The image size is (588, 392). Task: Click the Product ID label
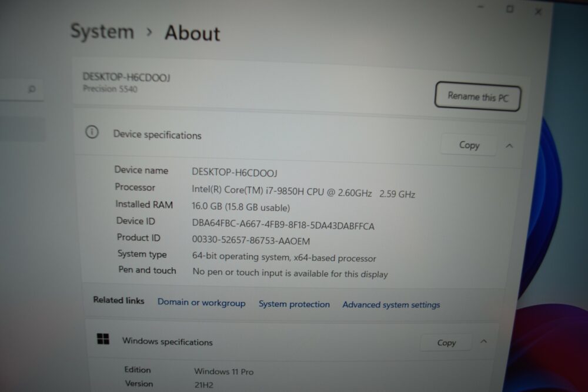pos(138,237)
